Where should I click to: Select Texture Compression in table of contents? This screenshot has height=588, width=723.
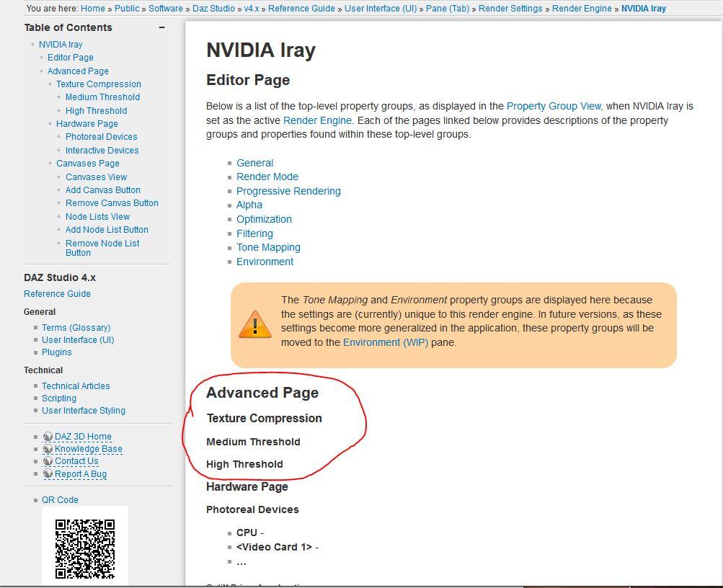tap(99, 84)
